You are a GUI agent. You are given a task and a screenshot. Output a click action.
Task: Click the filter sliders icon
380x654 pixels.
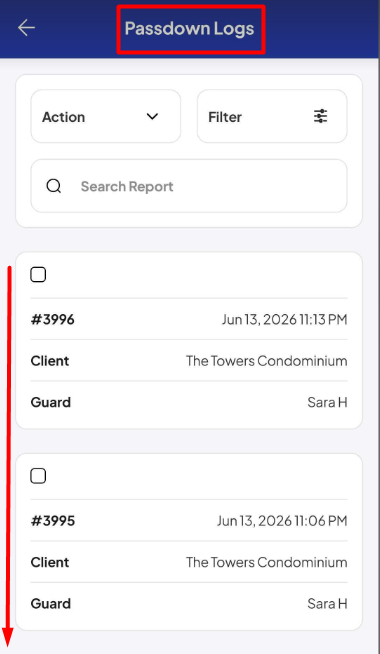[x=320, y=116]
